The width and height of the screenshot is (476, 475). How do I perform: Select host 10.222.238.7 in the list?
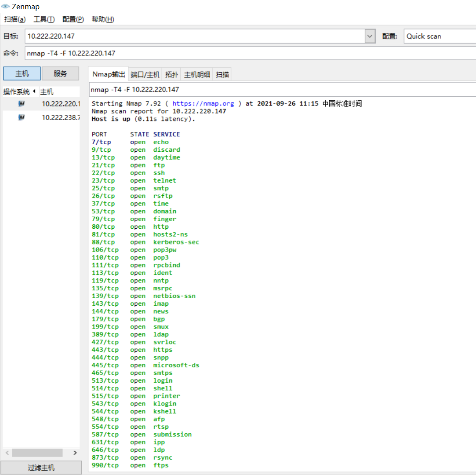pos(41,117)
